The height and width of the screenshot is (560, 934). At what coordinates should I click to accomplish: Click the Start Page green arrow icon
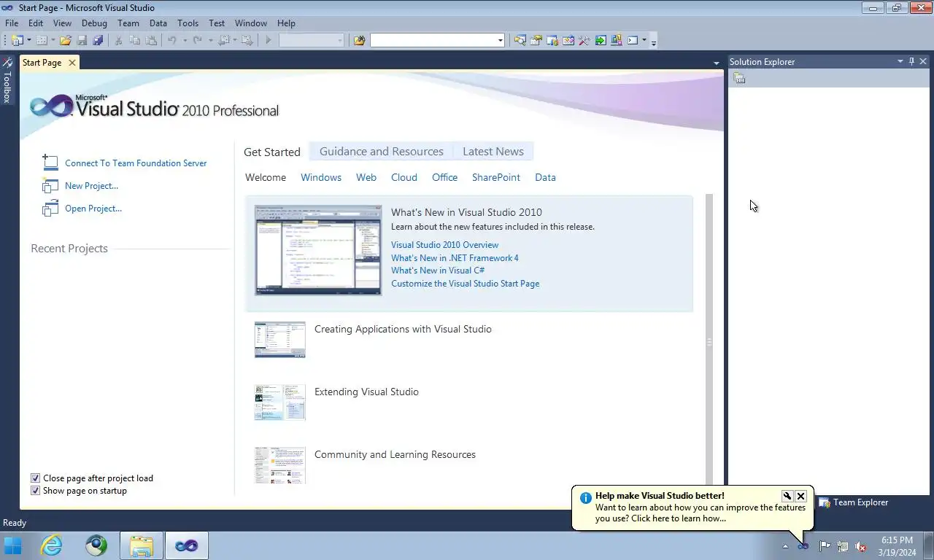coord(601,41)
